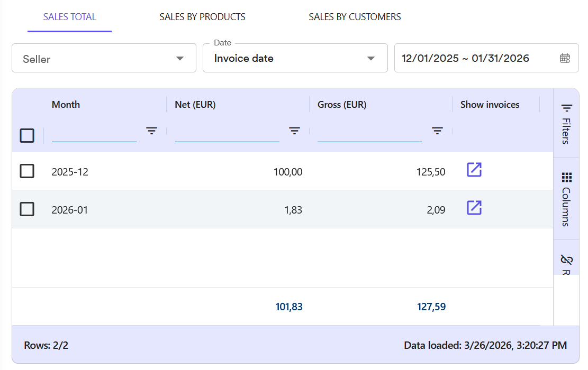Switch to the SALES BY CUSTOMERS tab
This screenshot has height=370, width=588.
pos(355,16)
